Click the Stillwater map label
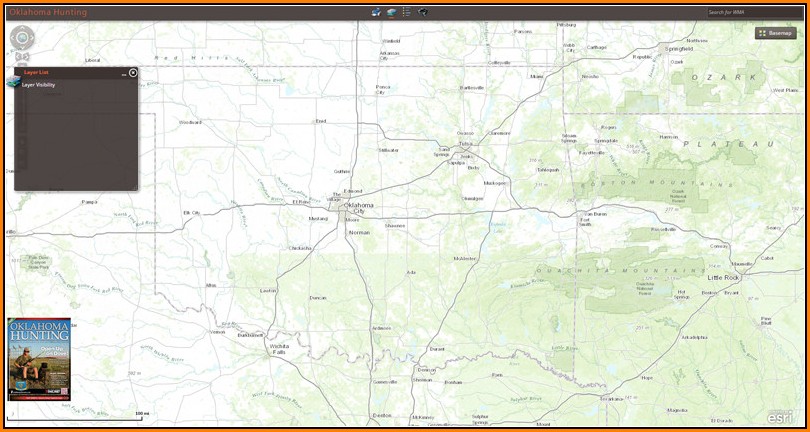 [388, 150]
